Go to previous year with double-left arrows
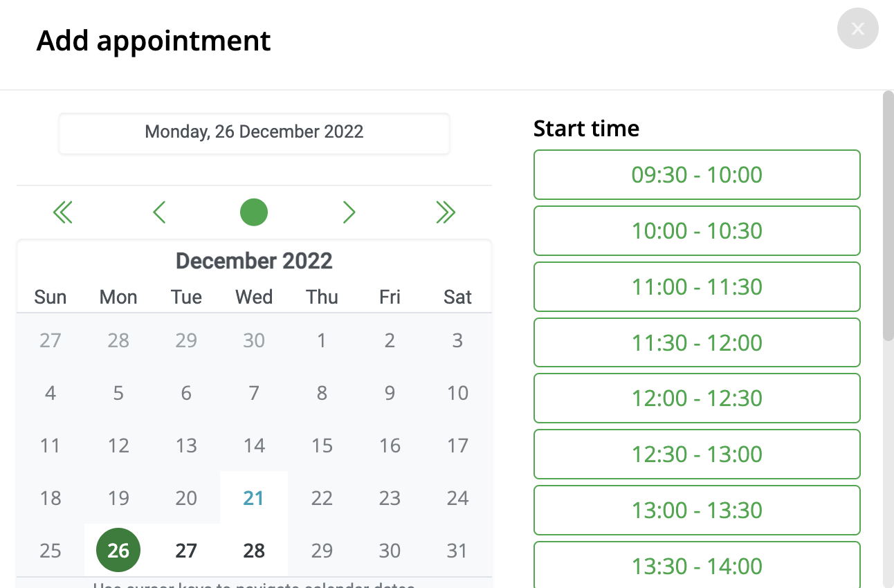 pyautogui.click(x=63, y=212)
